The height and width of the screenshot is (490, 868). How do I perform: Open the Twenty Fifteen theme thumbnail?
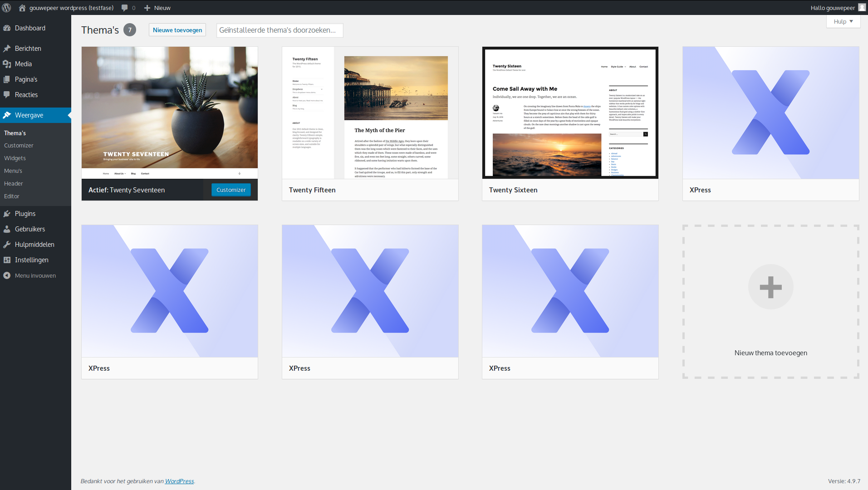(x=370, y=113)
